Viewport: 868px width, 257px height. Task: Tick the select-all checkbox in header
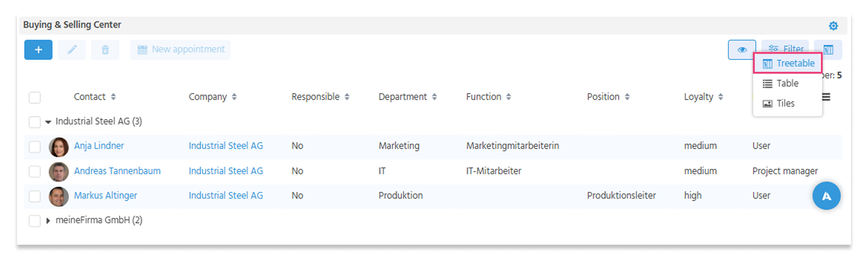point(34,97)
